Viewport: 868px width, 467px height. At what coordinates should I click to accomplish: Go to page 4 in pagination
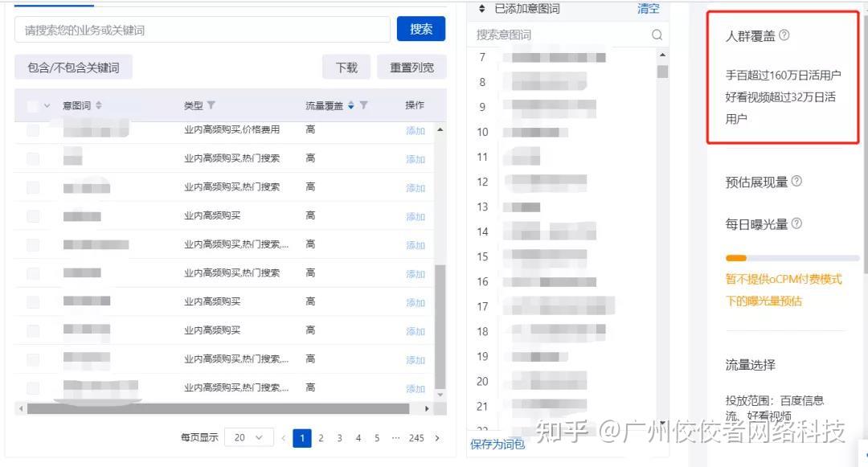(358, 438)
